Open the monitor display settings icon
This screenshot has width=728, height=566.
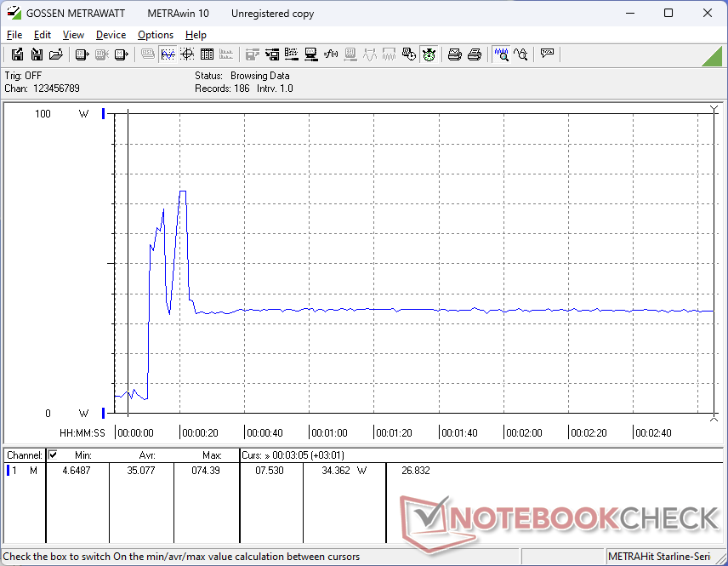point(311,54)
